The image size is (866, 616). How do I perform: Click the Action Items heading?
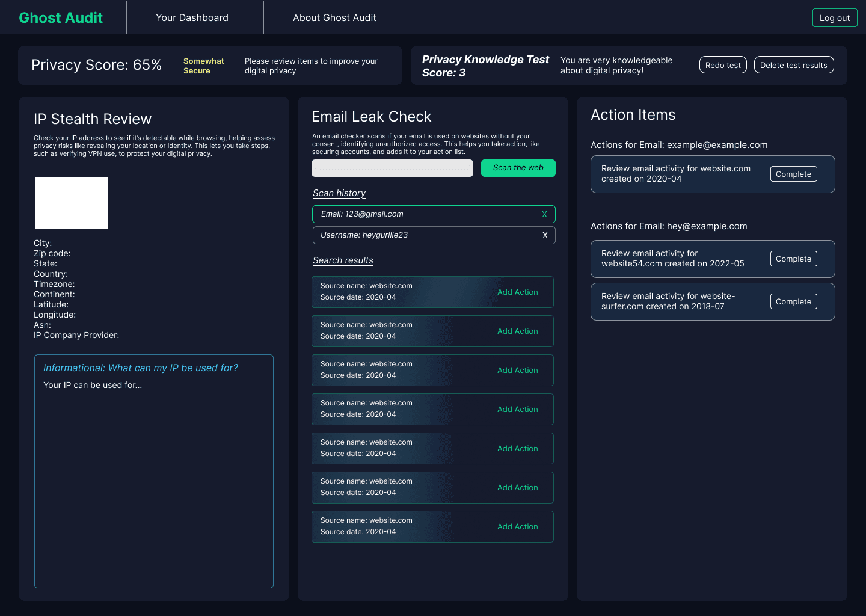point(633,115)
